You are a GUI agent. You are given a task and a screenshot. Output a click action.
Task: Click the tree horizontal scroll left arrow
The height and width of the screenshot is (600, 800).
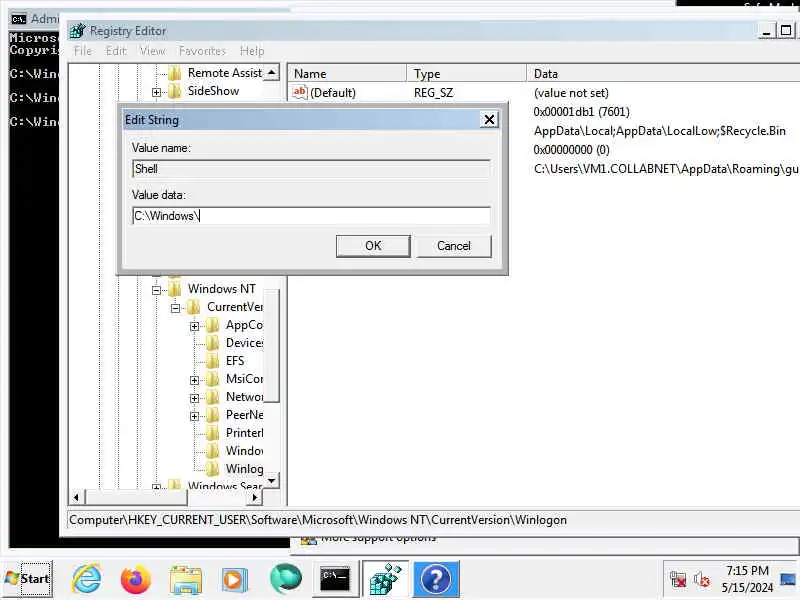[x=76, y=497]
